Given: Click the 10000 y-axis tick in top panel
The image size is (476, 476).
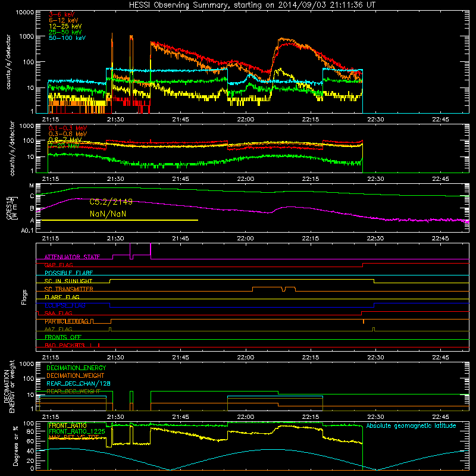Looking at the screenshot, I should pyautogui.click(x=25, y=12).
